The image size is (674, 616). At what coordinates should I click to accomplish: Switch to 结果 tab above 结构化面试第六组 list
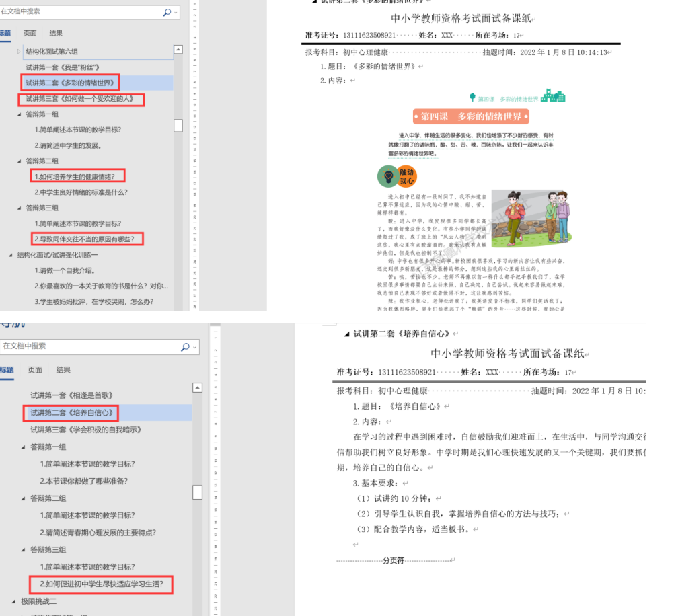tap(56, 33)
